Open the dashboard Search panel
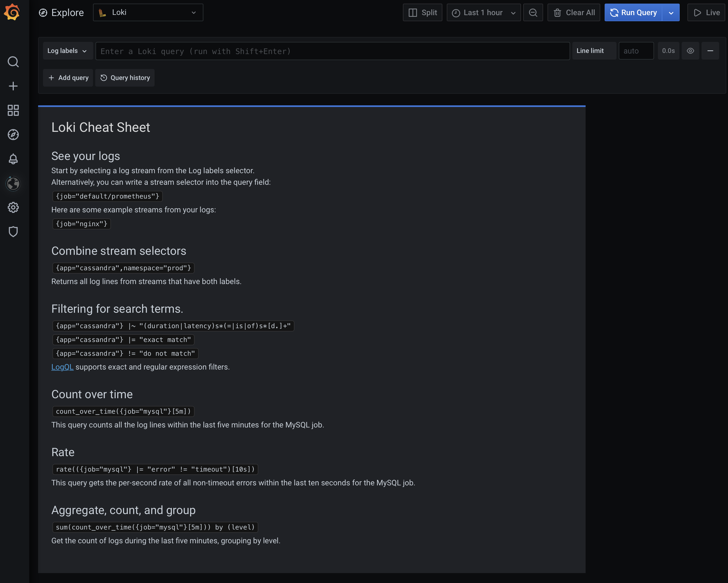Viewport: 728px width, 583px height. [x=13, y=62]
